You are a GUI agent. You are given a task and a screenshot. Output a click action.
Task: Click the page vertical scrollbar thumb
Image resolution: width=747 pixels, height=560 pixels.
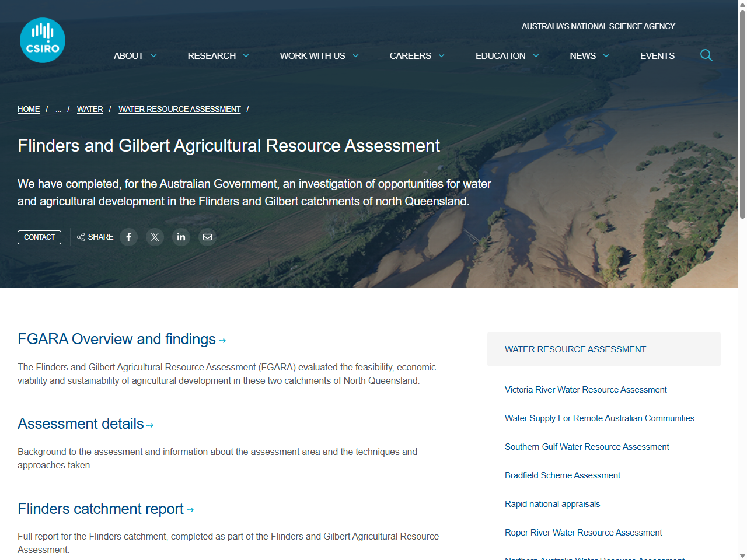click(742, 114)
